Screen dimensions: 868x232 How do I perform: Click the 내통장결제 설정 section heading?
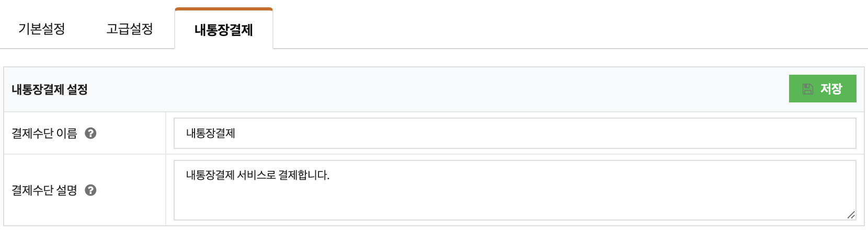(50, 89)
